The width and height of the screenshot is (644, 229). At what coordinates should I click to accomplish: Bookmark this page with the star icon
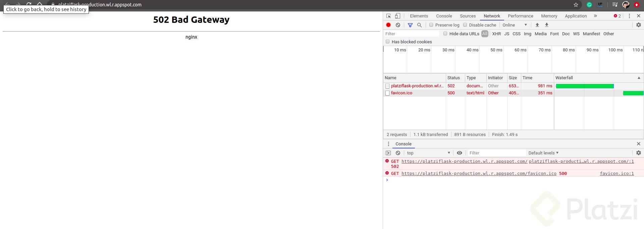pyautogui.click(x=576, y=5)
